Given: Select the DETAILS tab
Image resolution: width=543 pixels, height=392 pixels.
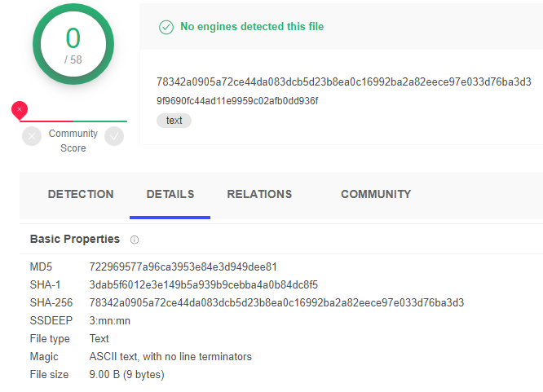Looking at the screenshot, I should [170, 194].
